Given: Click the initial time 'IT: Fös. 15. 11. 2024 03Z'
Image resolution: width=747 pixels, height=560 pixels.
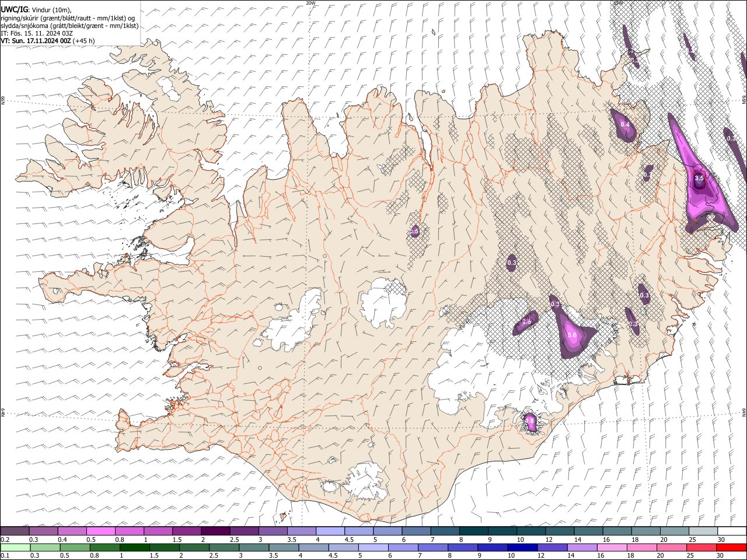Looking at the screenshot, I should pos(37,33).
